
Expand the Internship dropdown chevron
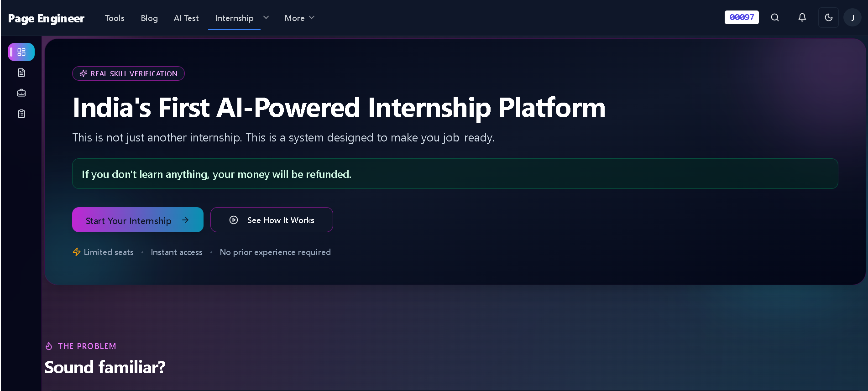[266, 18]
